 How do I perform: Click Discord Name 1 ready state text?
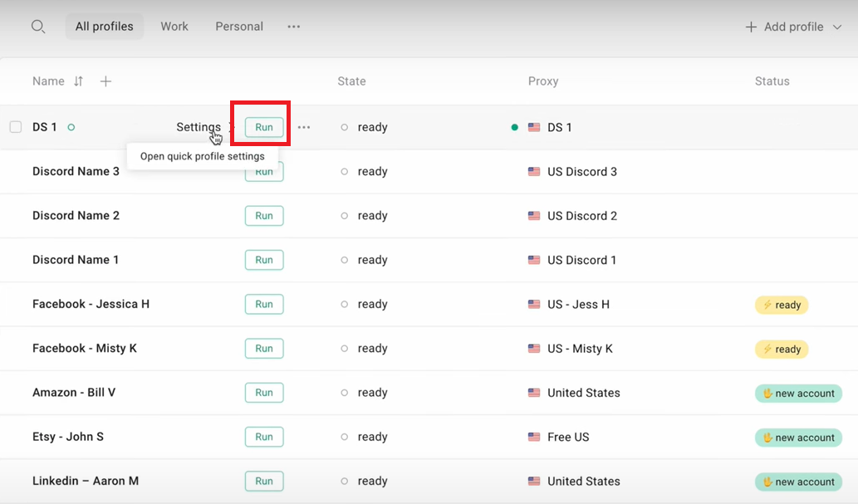(x=373, y=260)
